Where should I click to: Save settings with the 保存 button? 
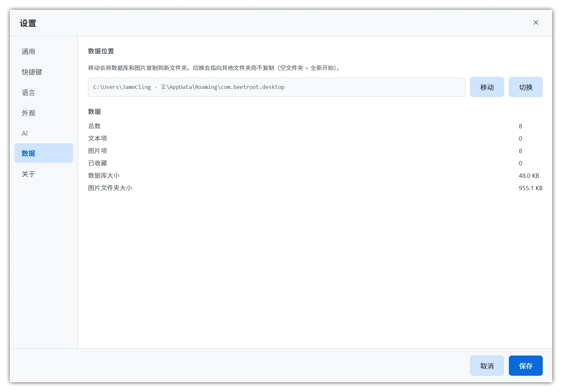pyautogui.click(x=525, y=366)
